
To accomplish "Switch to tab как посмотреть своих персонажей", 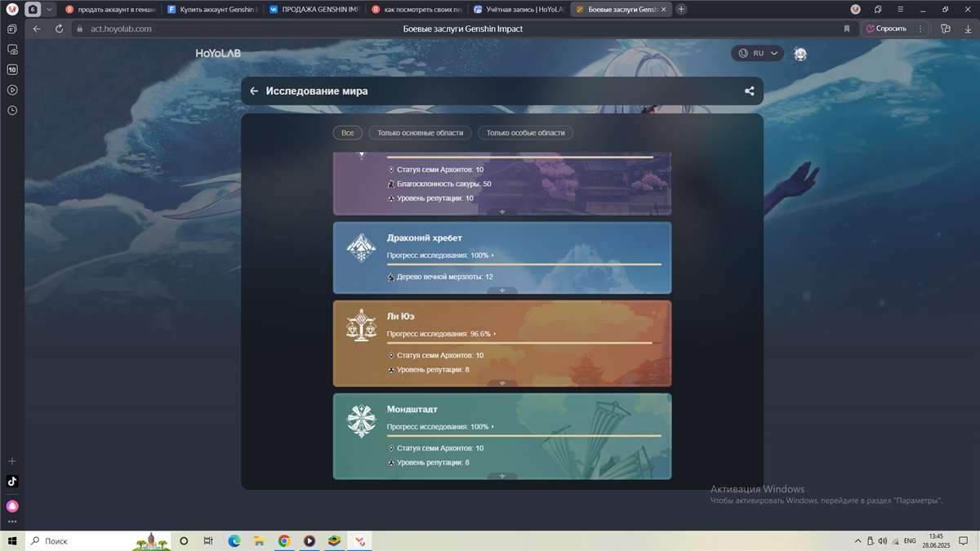I will [416, 9].
